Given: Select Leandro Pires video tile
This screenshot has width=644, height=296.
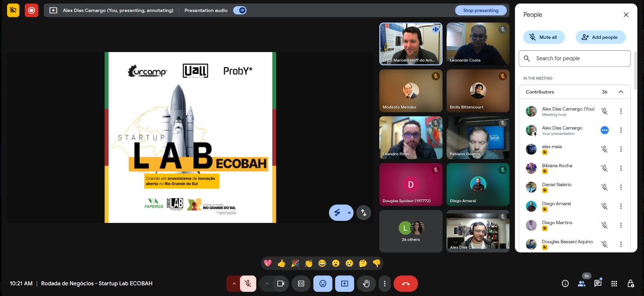Looking at the screenshot, I should 411,137.
